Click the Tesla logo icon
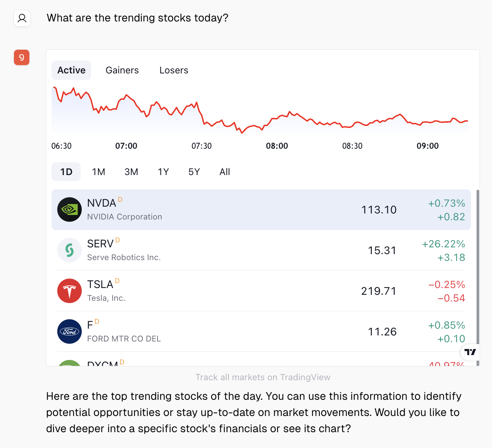The width and height of the screenshot is (492, 448). click(69, 291)
